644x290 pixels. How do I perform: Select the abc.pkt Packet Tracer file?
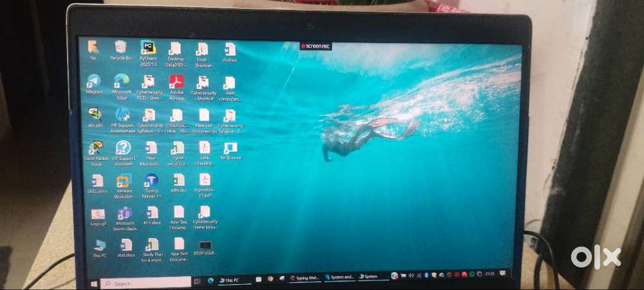tap(95, 117)
